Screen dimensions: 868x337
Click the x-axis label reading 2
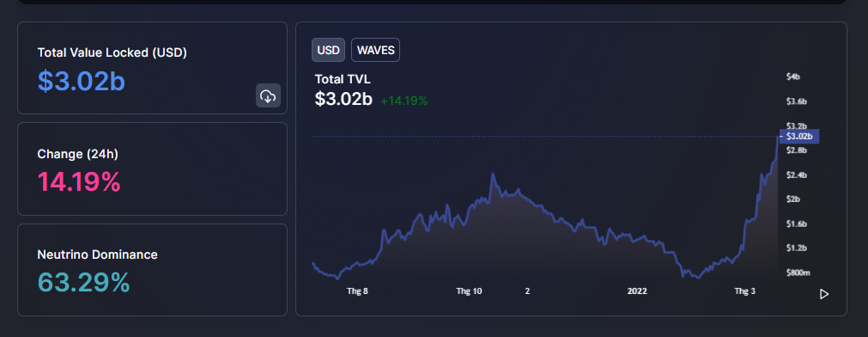coord(527,291)
